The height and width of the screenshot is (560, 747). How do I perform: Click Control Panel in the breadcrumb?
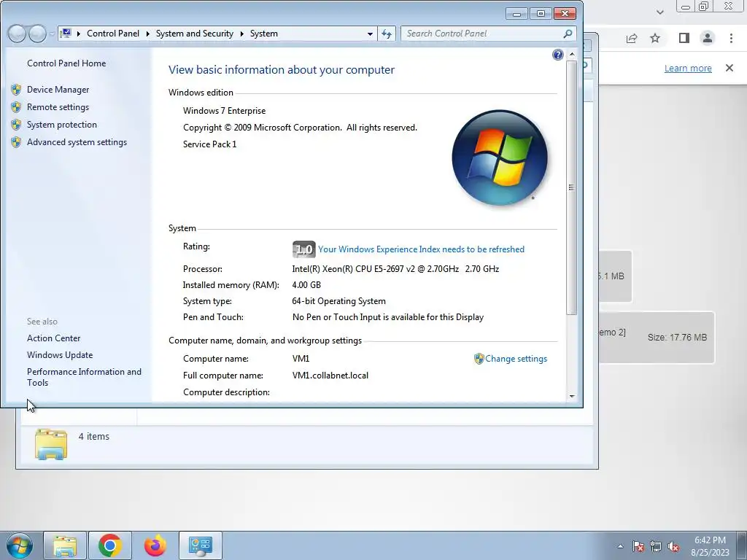click(113, 34)
